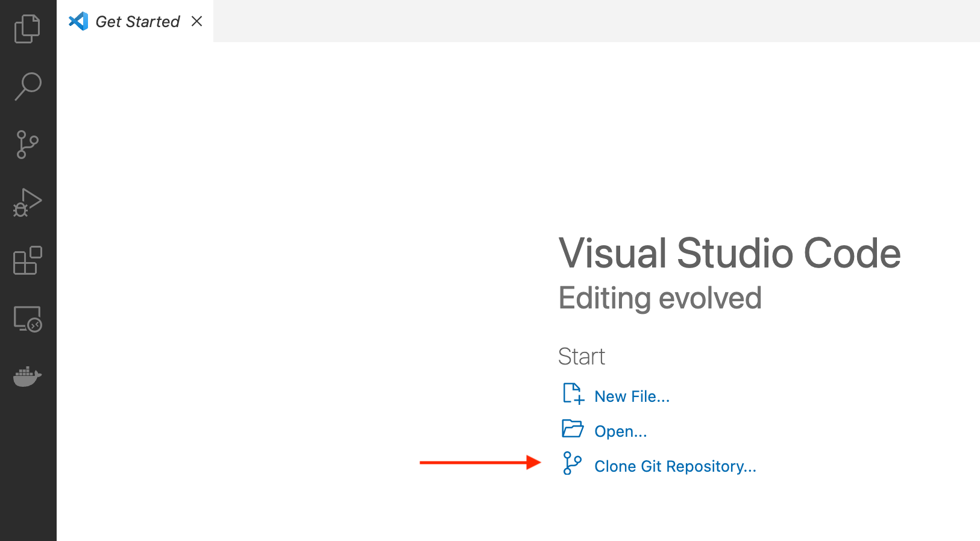Click the git branch icon beside Clone Git Repository
Image resolution: width=980 pixels, height=541 pixels.
[572, 463]
